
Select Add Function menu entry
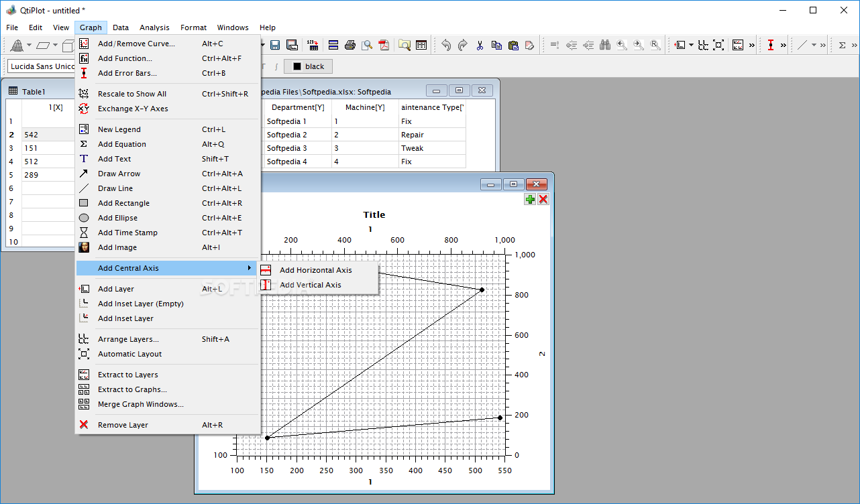(x=166, y=58)
